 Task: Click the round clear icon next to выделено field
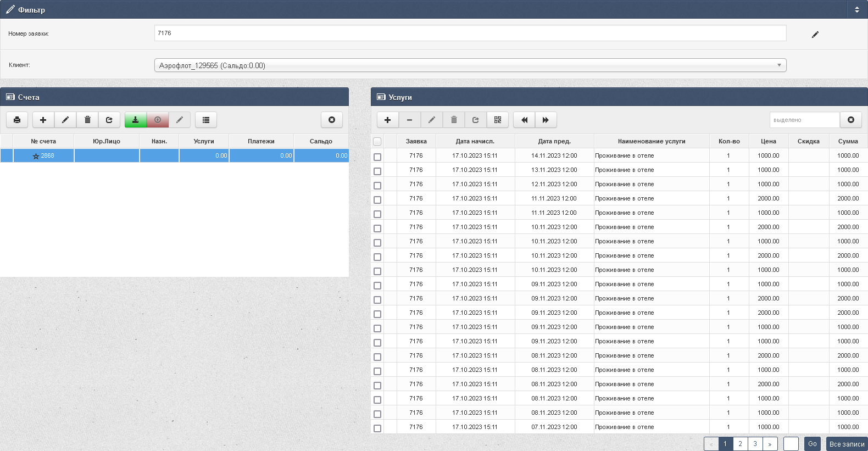851,120
